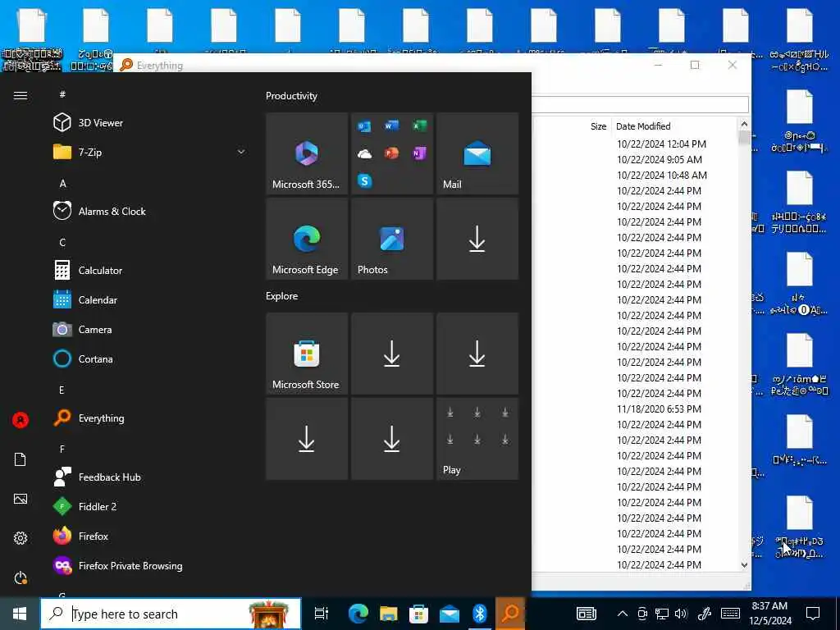The height and width of the screenshot is (630, 840).
Task: Click the Explore group heading
Action: pos(282,295)
